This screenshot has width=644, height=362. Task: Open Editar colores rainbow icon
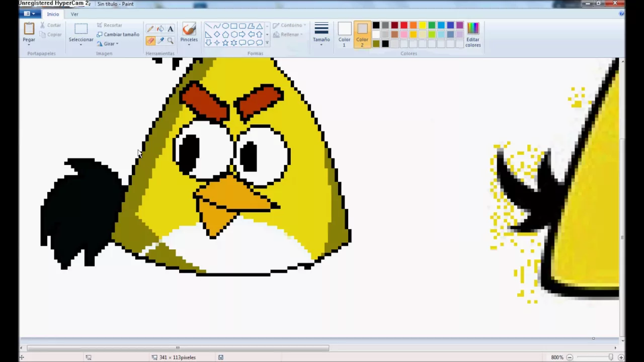click(x=473, y=28)
